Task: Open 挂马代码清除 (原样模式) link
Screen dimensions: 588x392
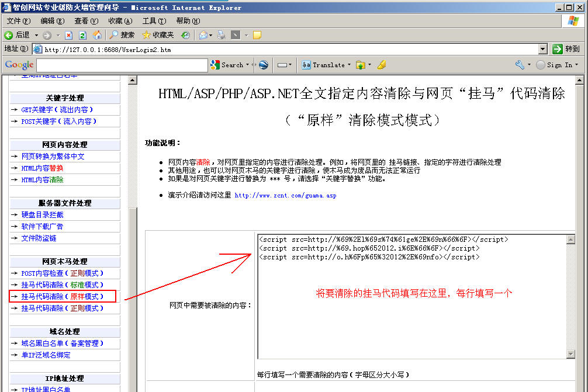Action: 63,296
